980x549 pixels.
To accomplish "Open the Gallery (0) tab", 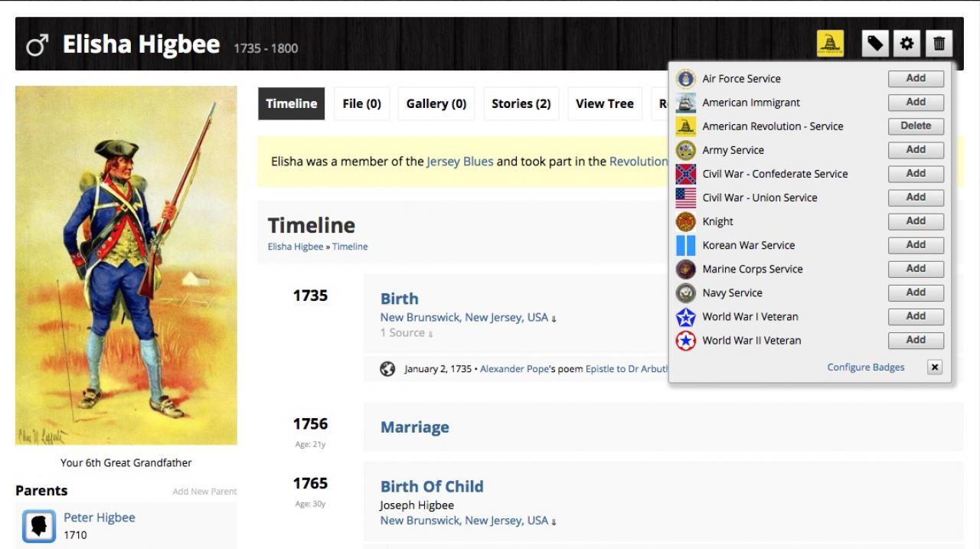I will (436, 103).
